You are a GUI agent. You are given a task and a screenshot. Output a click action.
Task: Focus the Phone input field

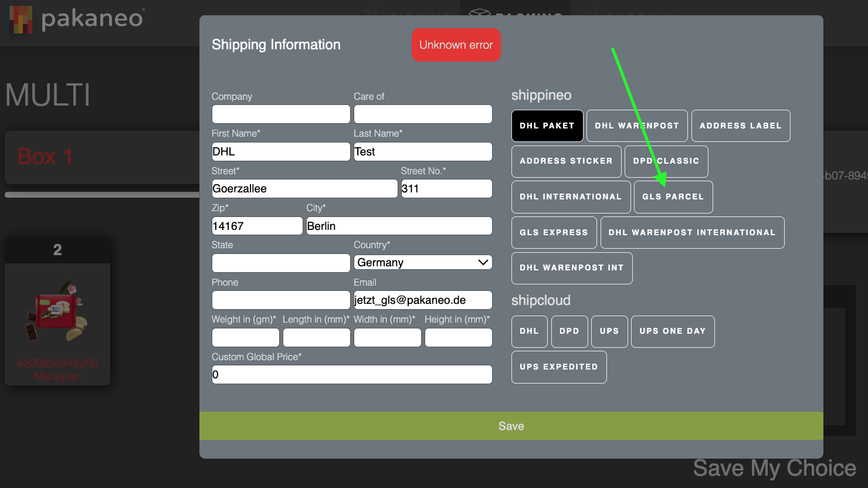pos(281,300)
